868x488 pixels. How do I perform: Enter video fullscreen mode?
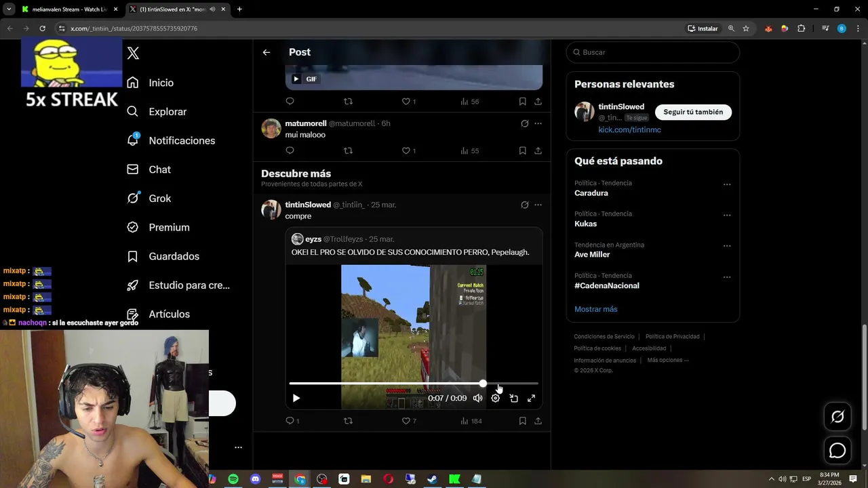[532, 399]
